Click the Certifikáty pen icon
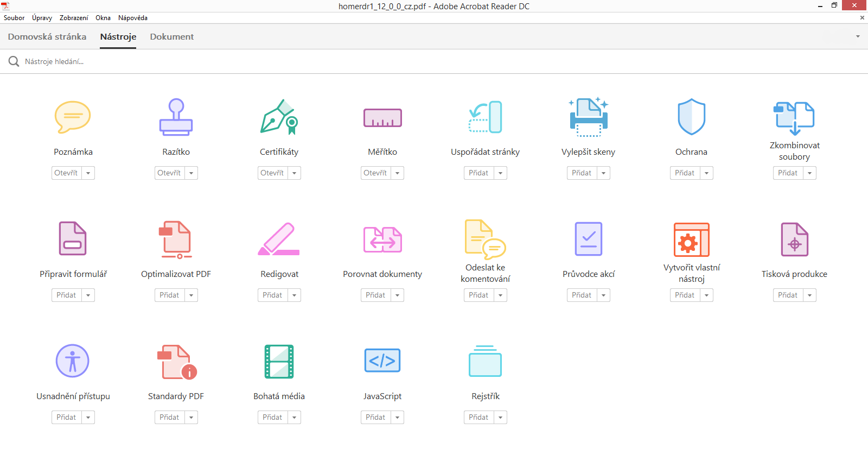The width and height of the screenshot is (868, 467). (x=279, y=117)
